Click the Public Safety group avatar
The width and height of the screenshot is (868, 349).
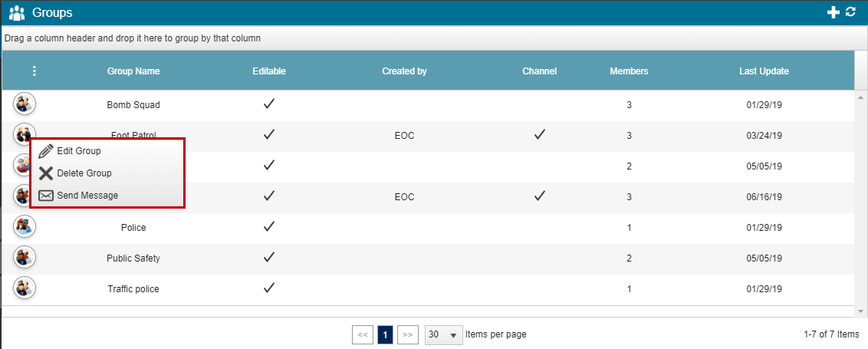25,257
